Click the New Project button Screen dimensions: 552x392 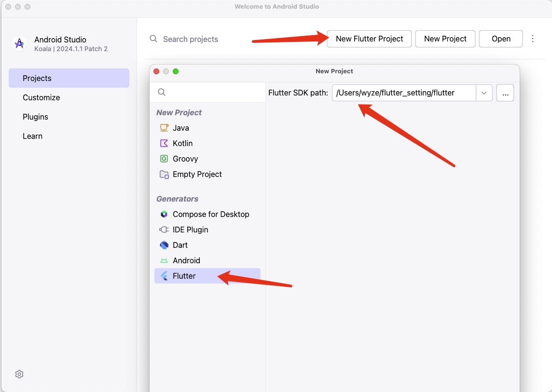tap(445, 39)
